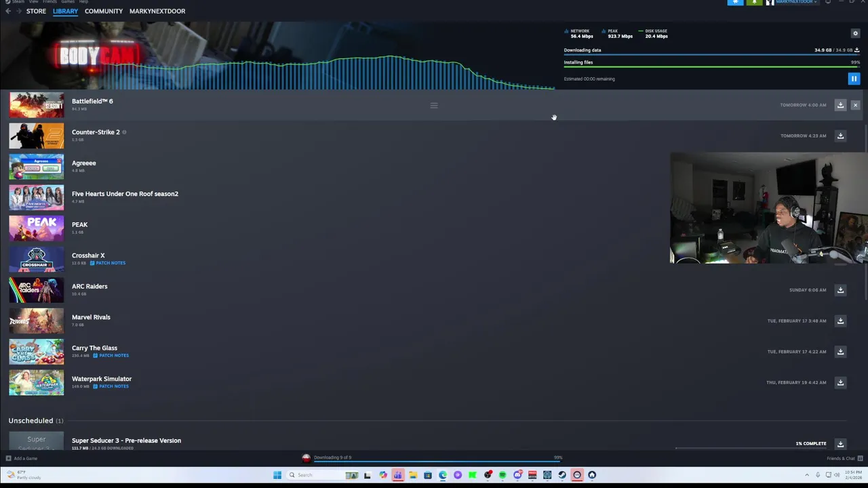Go forward with the navigation arrow
868x488 pixels.
click(x=18, y=12)
